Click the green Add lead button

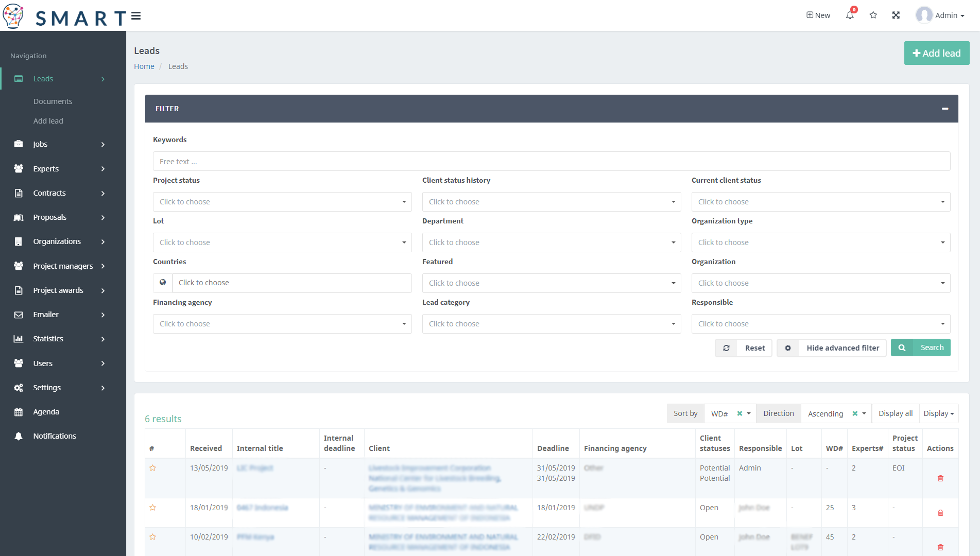[936, 53]
